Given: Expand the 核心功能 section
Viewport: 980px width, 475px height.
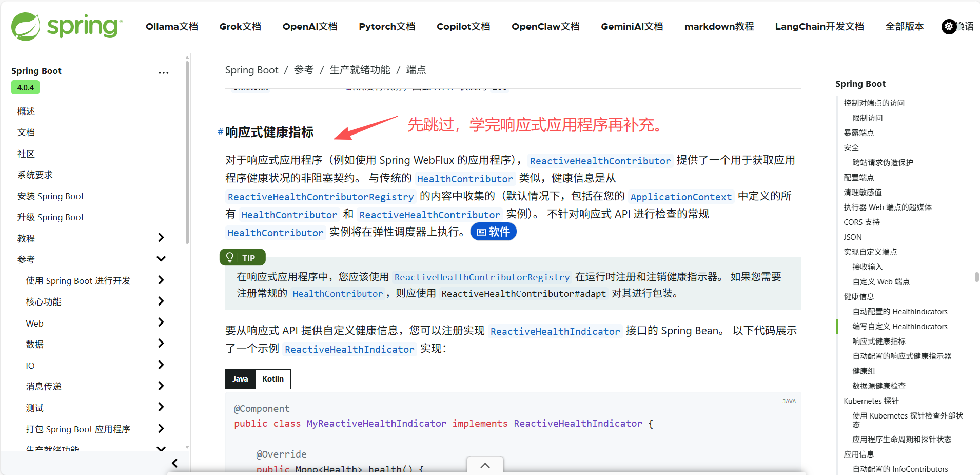Looking at the screenshot, I should [x=161, y=301].
